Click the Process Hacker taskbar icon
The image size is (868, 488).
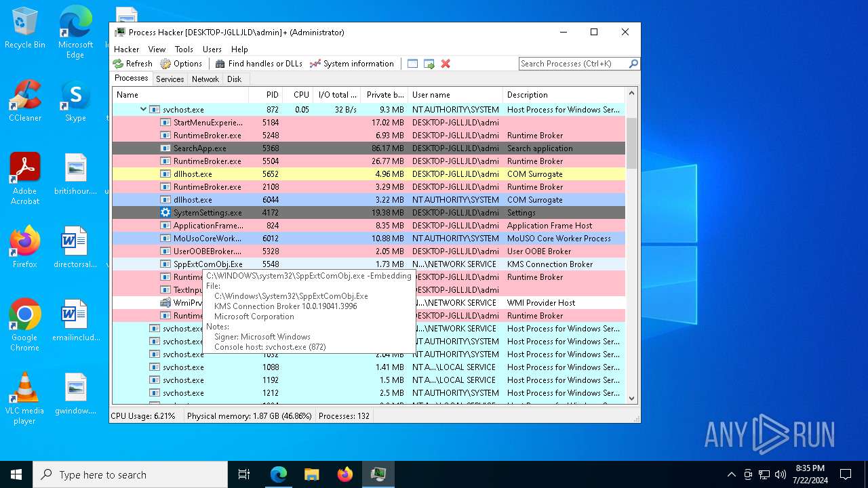pos(378,474)
